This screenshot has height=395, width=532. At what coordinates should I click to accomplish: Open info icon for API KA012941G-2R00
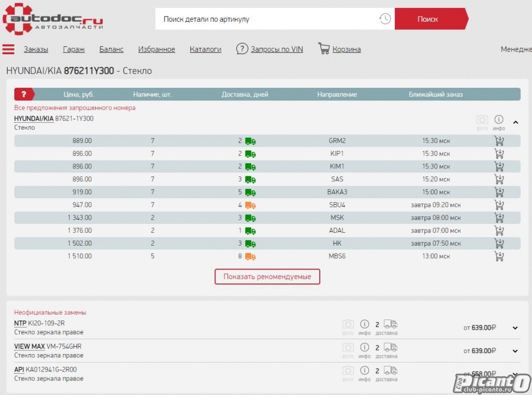[364, 370]
